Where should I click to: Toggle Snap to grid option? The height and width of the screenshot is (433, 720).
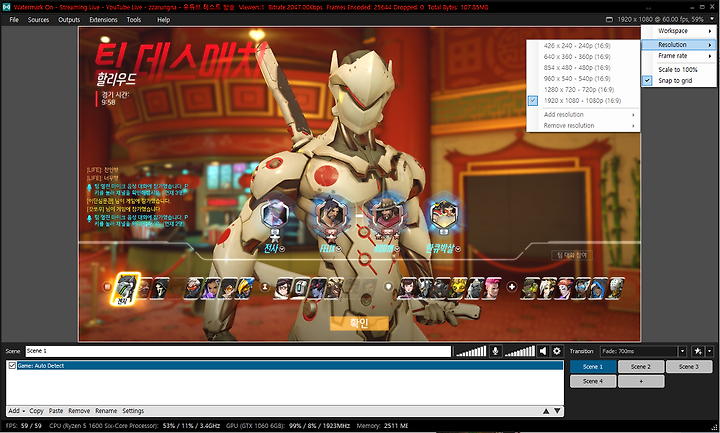[x=675, y=81]
